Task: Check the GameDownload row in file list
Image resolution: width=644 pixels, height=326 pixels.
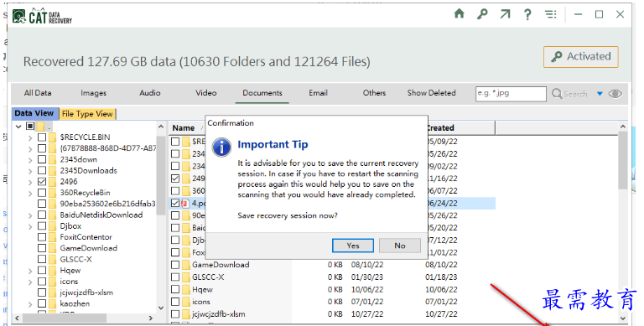Action: (x=175, y=265)
